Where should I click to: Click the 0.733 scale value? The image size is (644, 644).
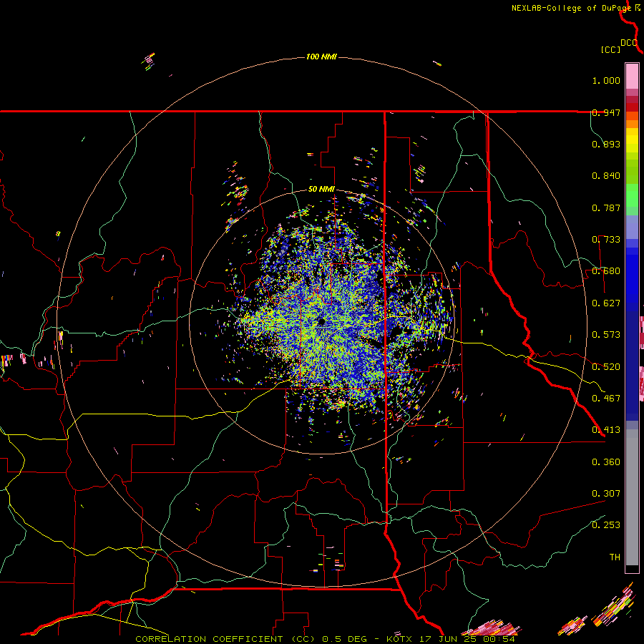(x=606, y=240)
